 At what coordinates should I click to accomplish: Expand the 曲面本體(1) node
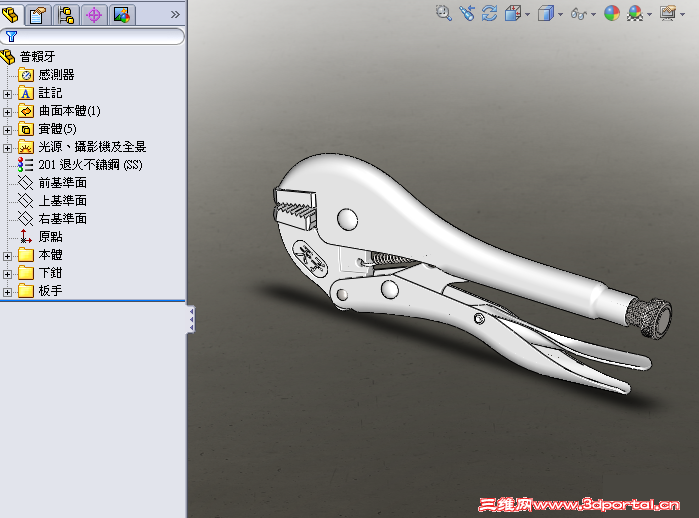click(x=7, y=112)
